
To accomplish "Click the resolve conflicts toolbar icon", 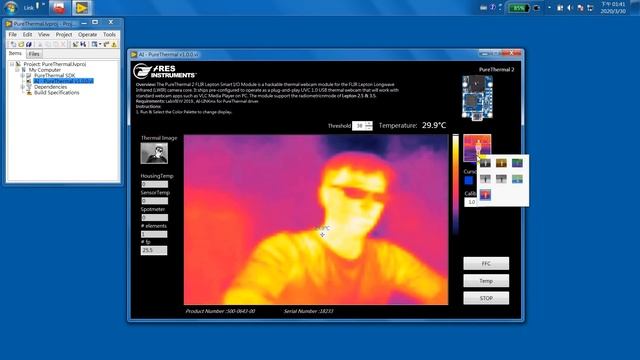I will 107,44.
